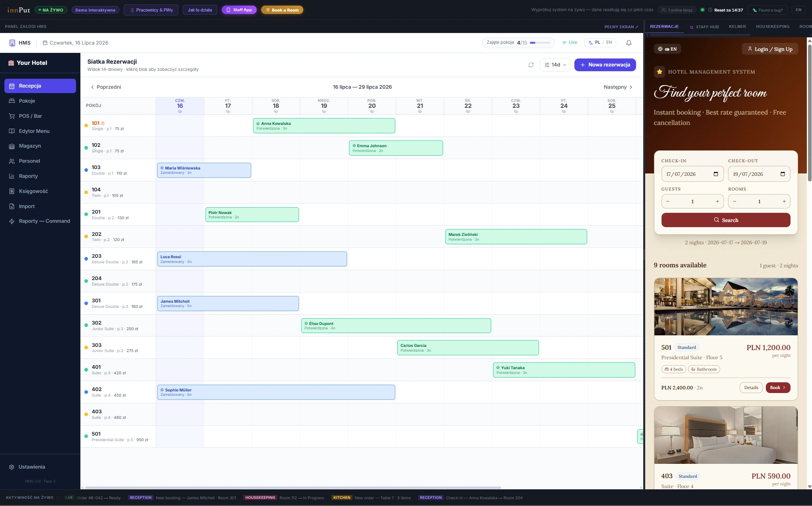Book room 501
812x506 pixels.
point(778,388)
